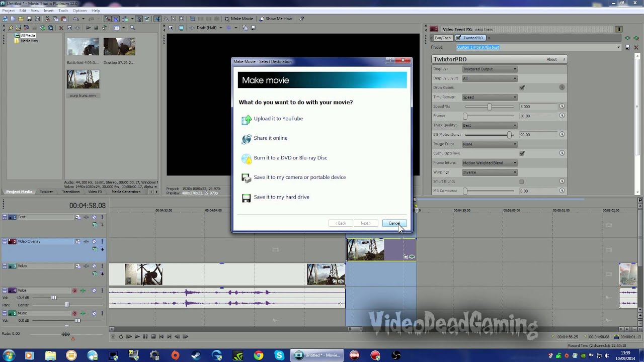This screenshot has width=644, height=362.
Task: Open the Options menu
Action: [x=79, y=11]
